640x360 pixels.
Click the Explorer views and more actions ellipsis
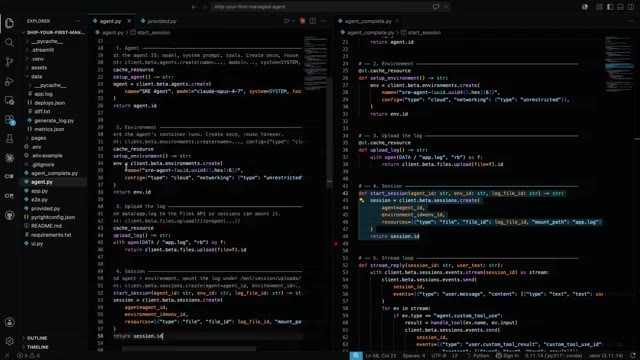[78, 21]
